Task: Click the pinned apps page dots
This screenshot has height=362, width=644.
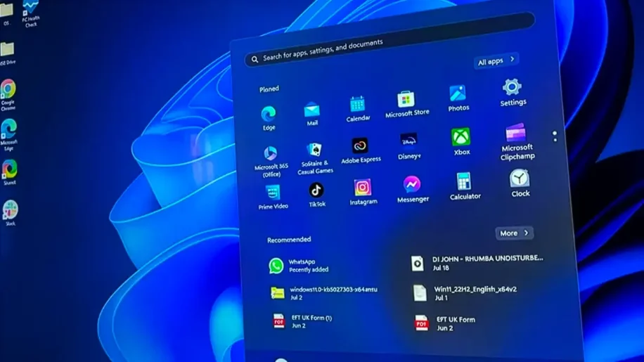Action: [555, 136]
